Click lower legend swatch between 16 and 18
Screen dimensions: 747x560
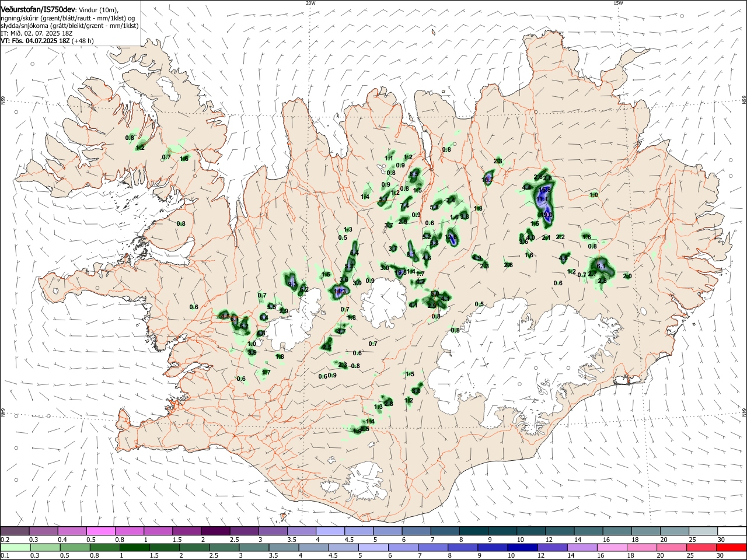click(611, 547)
